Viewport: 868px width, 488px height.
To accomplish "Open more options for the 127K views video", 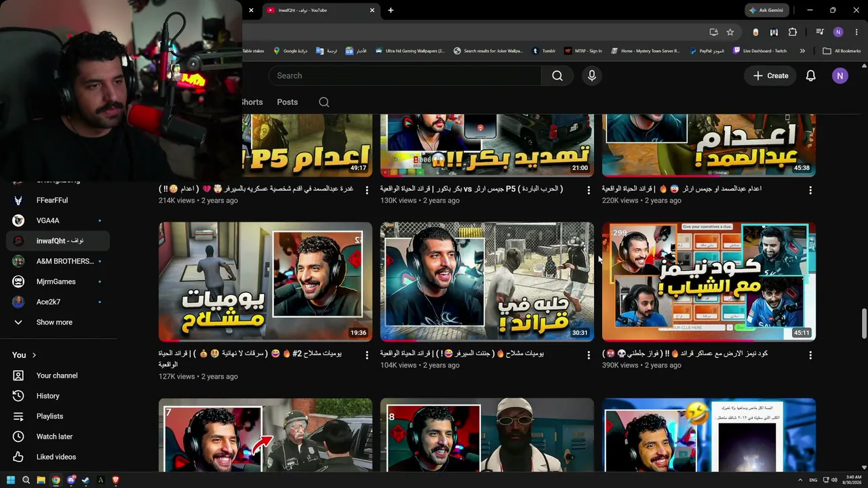I will click(367, 355).
